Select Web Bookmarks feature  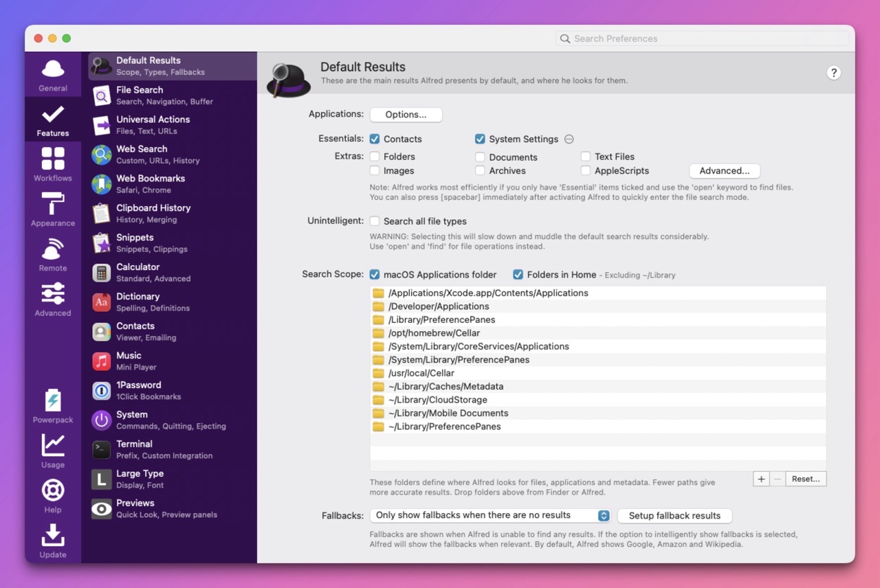172,184
